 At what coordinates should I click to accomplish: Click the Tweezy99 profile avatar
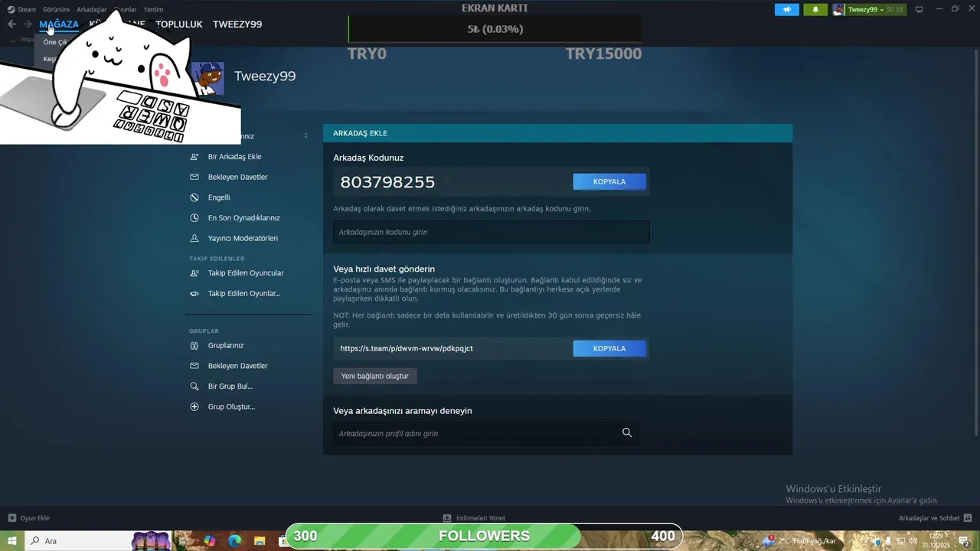tap(207, 78)
